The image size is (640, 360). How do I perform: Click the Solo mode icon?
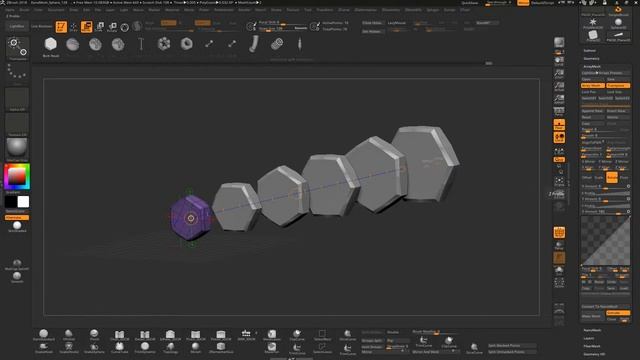pyautogui.click(x=559, y=271)
